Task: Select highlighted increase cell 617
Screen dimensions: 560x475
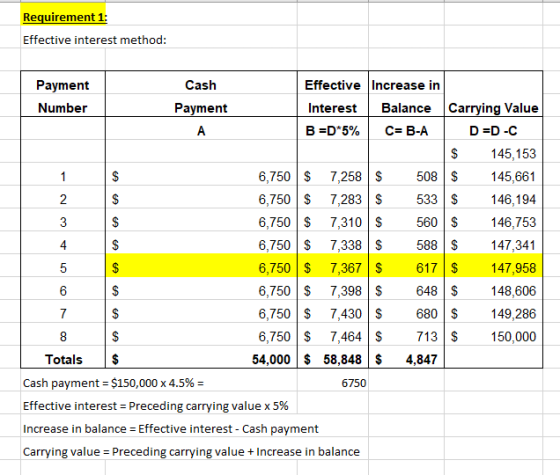Action: (x=406, y=265)
